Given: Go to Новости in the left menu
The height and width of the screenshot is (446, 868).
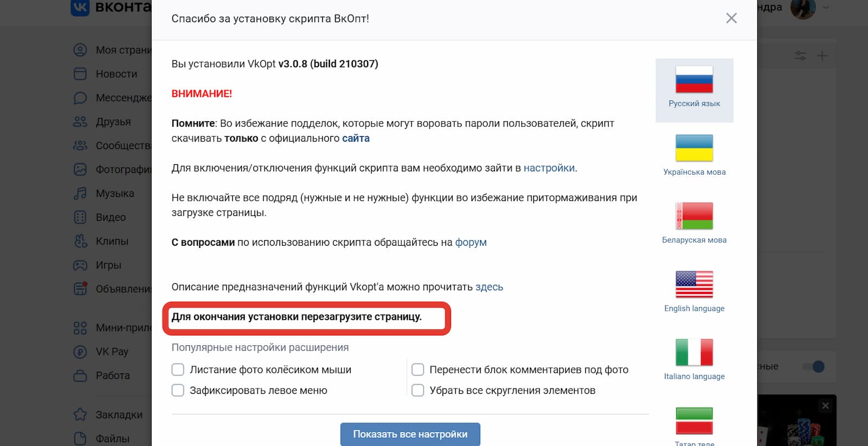Looking at the screenshot, I should (x=80, y=74).
